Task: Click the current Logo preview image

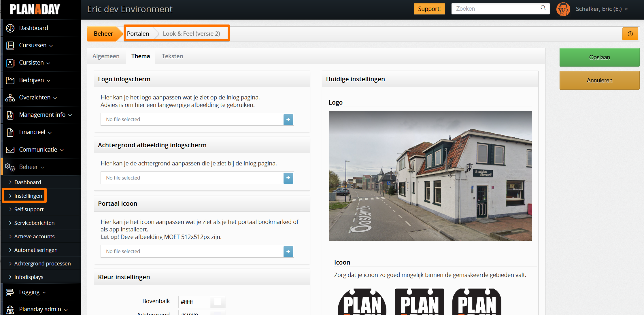Action: [430, 176]
